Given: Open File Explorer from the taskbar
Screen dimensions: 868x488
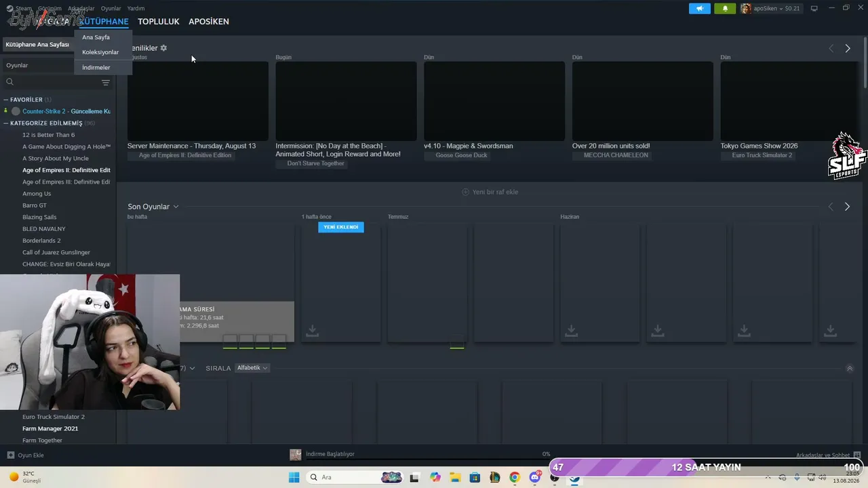Looking at the screenshot, I should coord(455,477).
